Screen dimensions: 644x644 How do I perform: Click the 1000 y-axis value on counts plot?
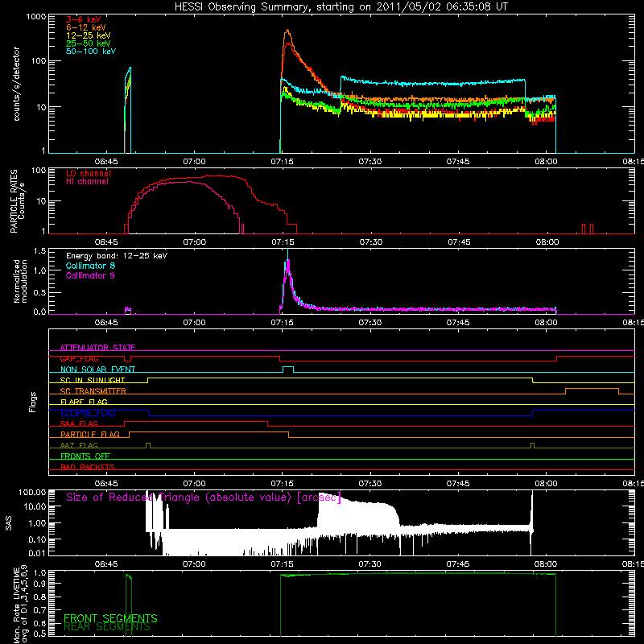click(35, 17)
